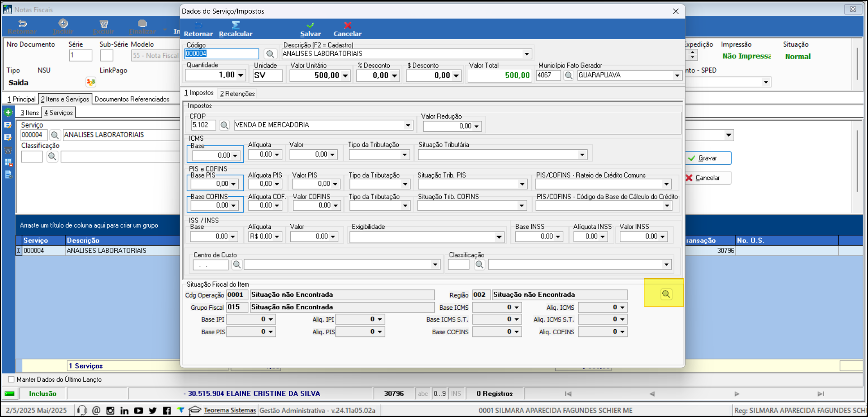868x417 pixels.
Task: Open the LinkedIn icon in the status bar
Action: tap(124, 410)
